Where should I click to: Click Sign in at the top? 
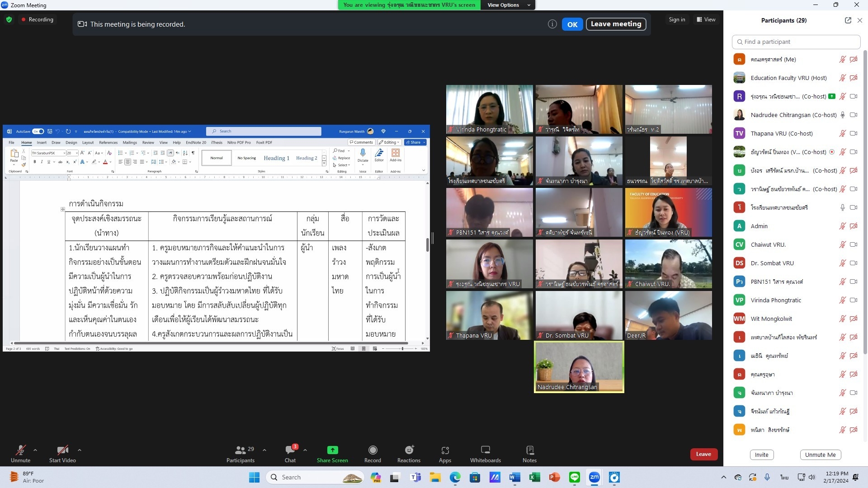coord(677,19)
